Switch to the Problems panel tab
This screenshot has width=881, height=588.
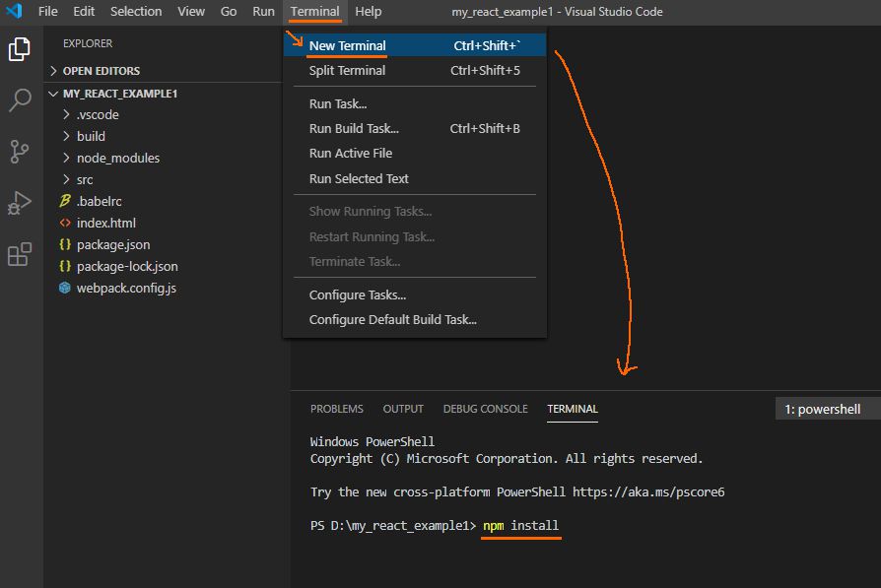(x=336, y=409)
